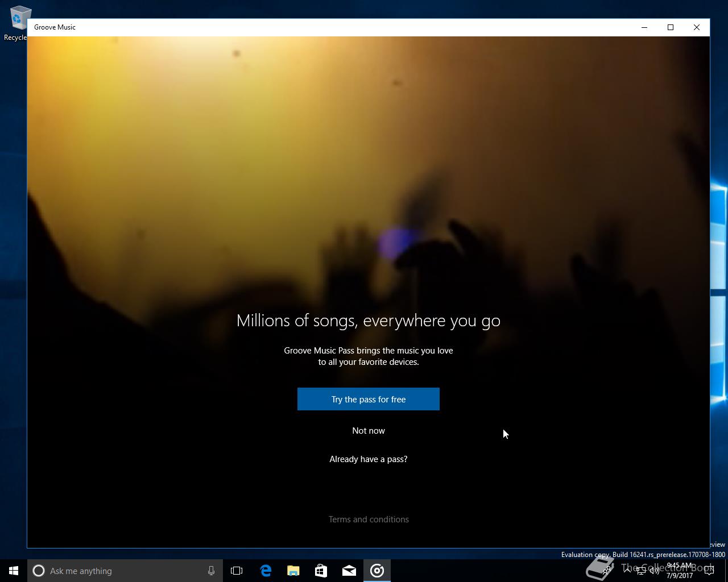Close the Groove Music window

coord(697,27)
